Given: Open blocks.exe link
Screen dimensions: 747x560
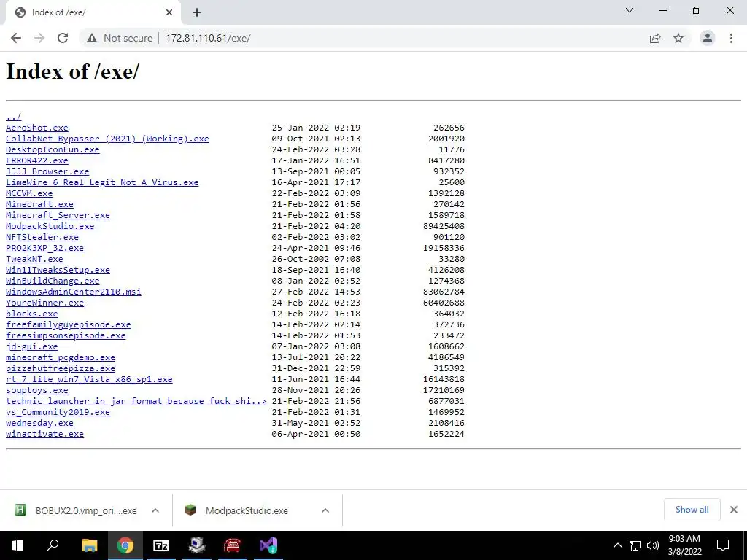Looking at the screenshot, I should (32, 314).
